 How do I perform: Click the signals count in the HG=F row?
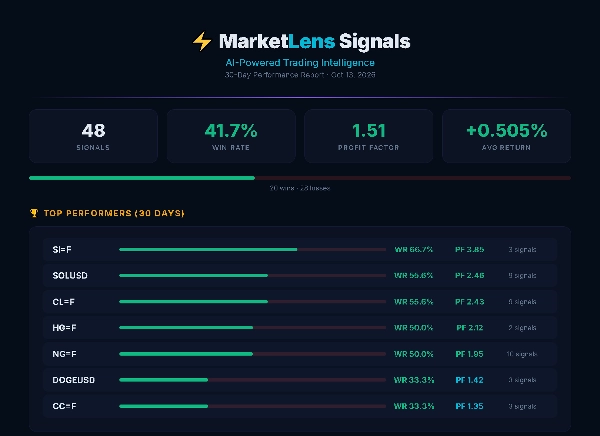(x=522, y=328)
